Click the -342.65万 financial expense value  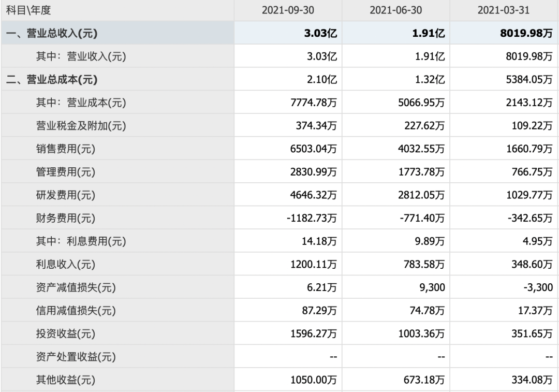tap(530, 218)
